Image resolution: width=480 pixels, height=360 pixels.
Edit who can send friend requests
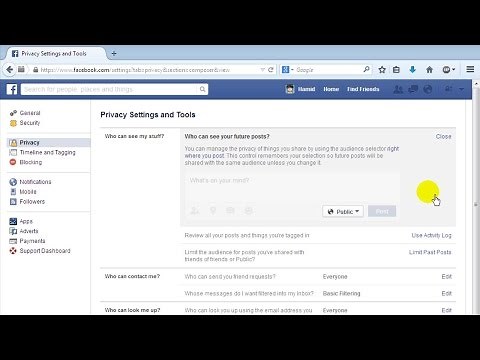coord(447,276)
